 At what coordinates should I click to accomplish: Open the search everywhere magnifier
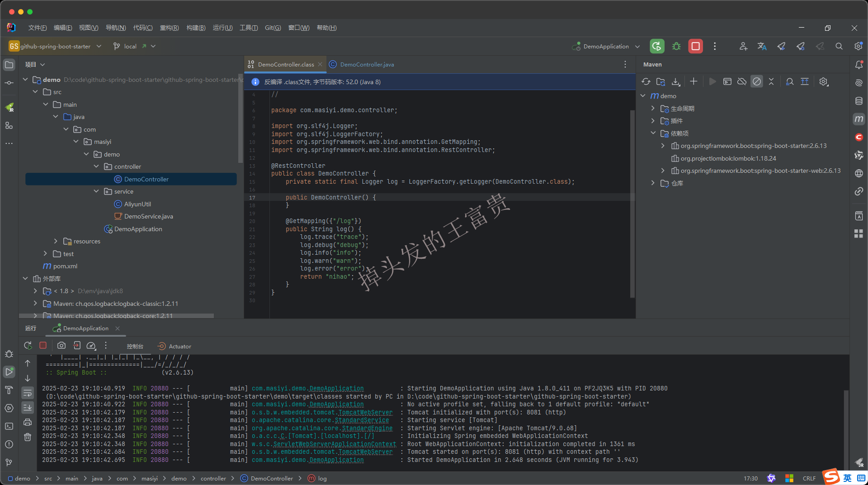click(839, 46)
